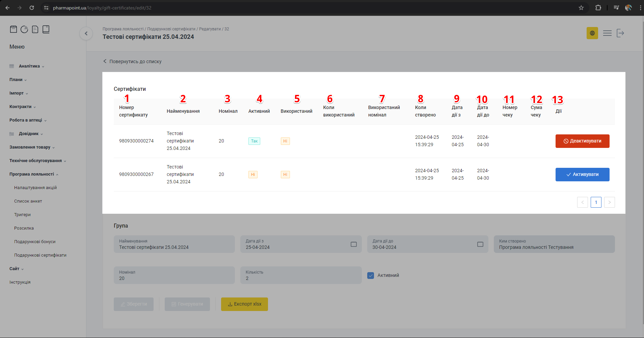Click the Експорт xlsx button
The image size is (644, 338).
coord(244,304)
